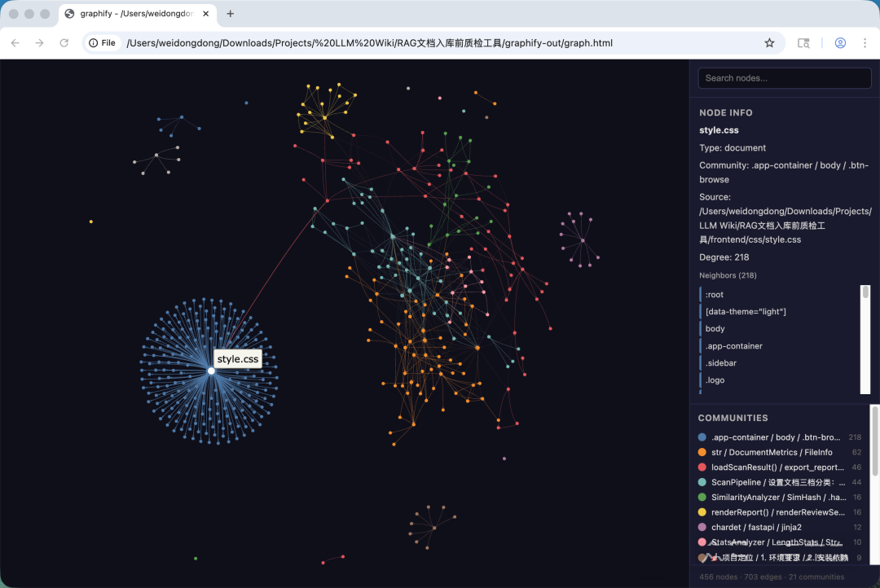Screen dimensions: 880x588
Task: Open the .sidebar neighbor in list
Action: click(719, 363)
